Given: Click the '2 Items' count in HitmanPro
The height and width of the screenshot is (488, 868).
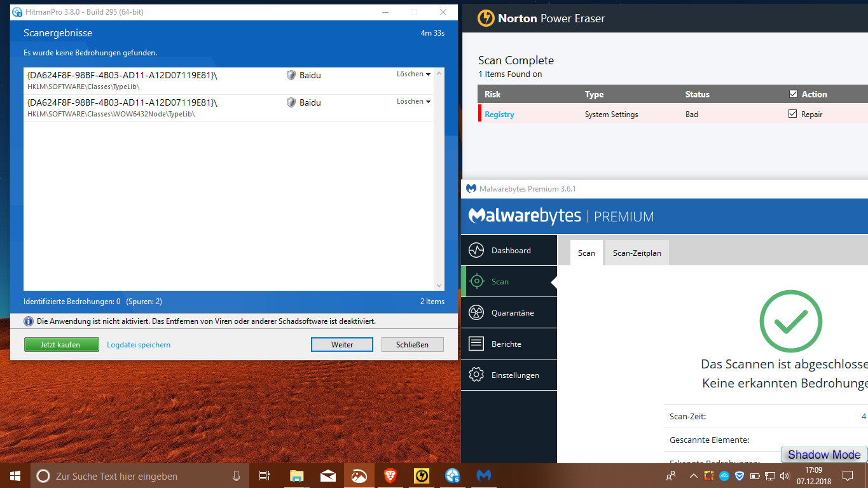Looking at the screenshot, I should (432, 302).
